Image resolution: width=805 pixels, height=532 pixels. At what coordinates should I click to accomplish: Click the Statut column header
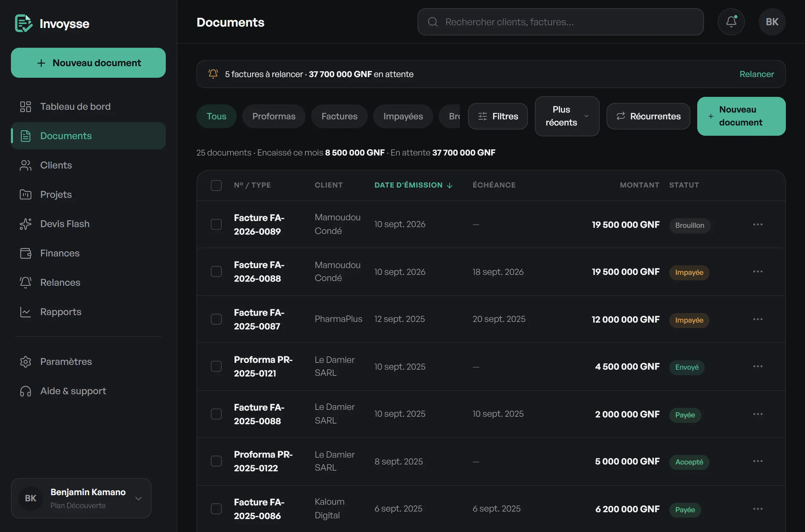coord(684,185)
